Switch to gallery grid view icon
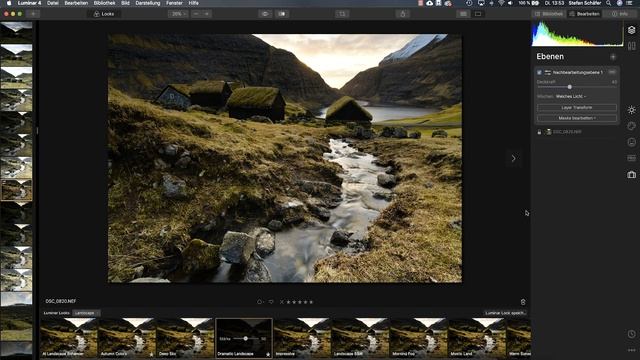 (463, 14)
